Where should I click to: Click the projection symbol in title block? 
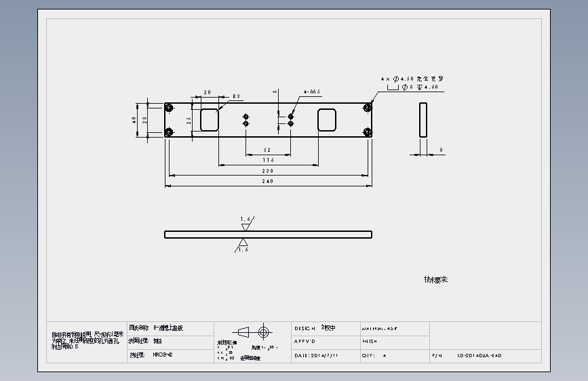click(252, 332)
